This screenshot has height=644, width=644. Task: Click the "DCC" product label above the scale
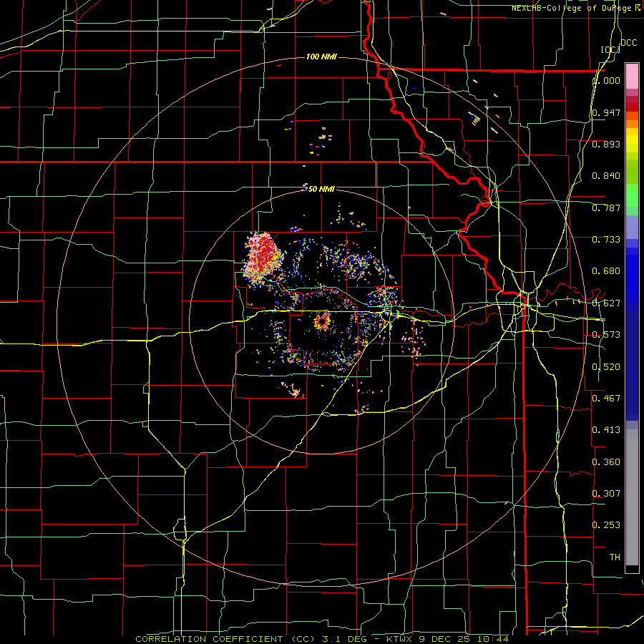[629, 43]
